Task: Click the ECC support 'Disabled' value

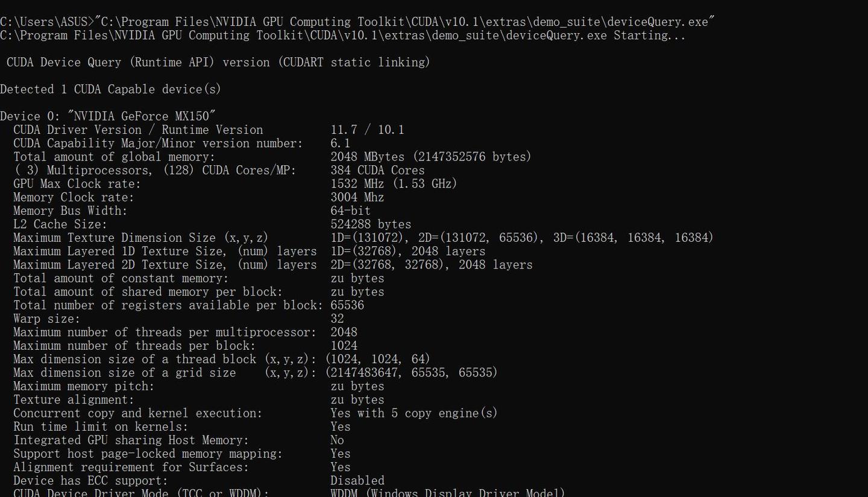Action: coord(357,481)
